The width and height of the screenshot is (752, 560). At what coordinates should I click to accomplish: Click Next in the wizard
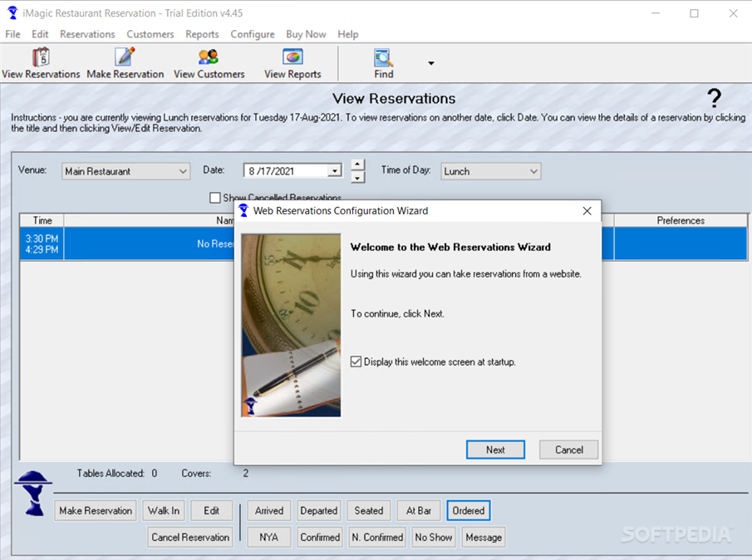click(495, 449)
